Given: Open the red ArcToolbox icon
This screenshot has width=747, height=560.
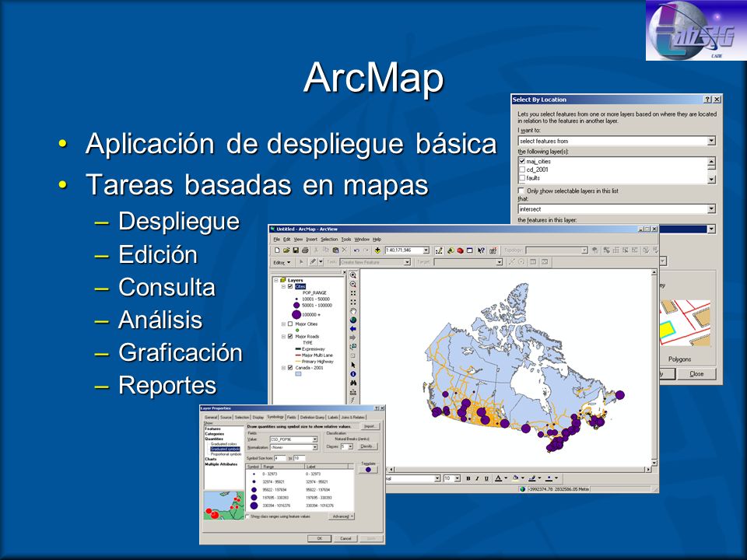Looking at the screenshot, I should [x=460, y=250].
